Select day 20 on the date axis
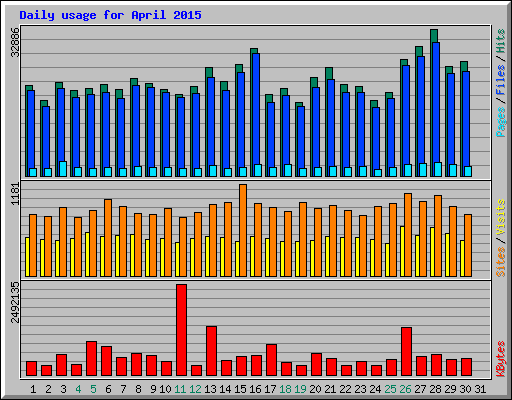512x400 pixels. point(316,389)
